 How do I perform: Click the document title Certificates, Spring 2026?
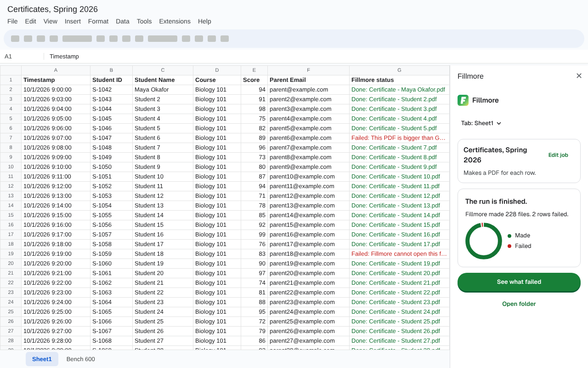coord(53,9)
